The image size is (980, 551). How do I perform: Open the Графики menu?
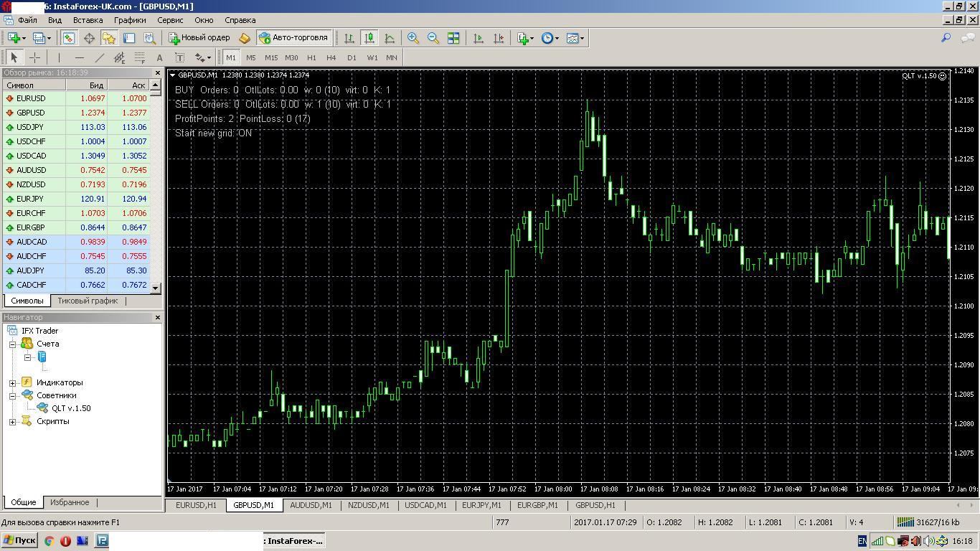pos(130,20)
